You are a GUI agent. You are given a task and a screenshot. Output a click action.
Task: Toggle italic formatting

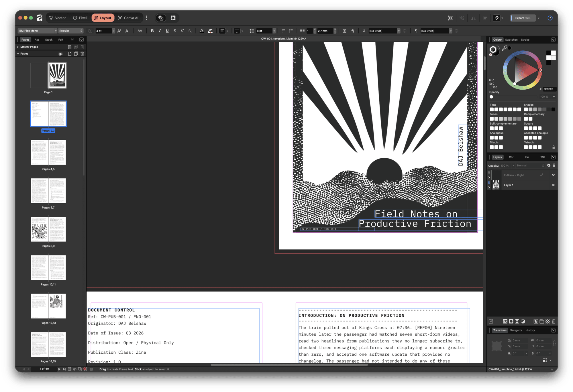[x=160, y=31]
